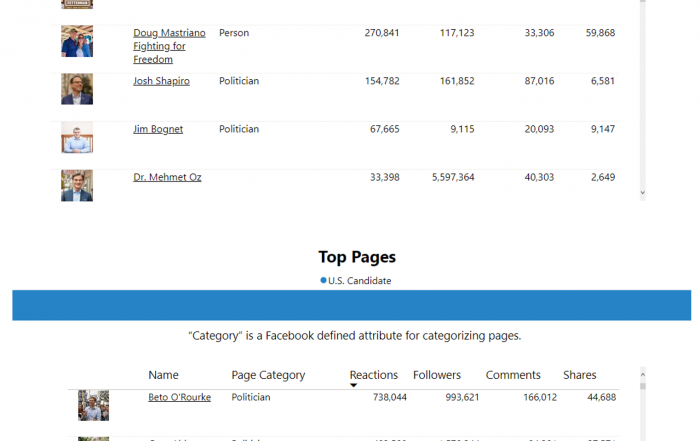The image size is (700, 441).
Task: Sort by the Shares column header
Action: point(579,375)
